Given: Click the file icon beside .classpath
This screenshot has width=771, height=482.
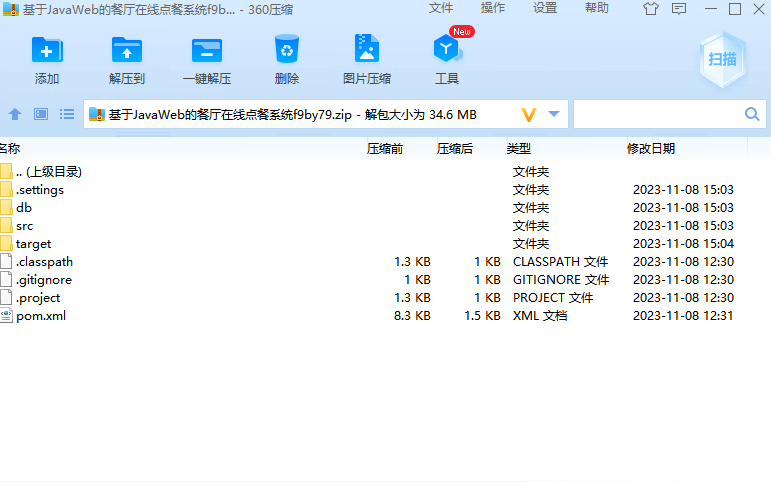Looking at the screenshot, I should 6,261.
